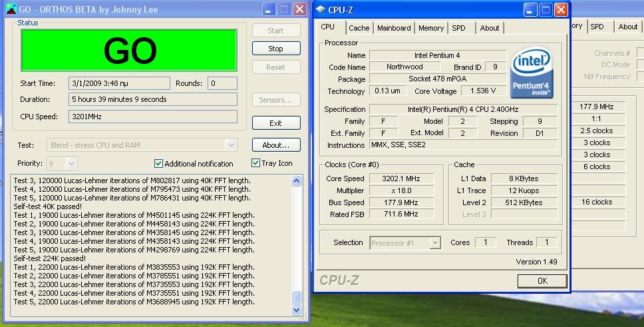Uncheck the Tray Icon checkbox
The image size is (644, 327).
pyautogui.click(x=256, y=163)
